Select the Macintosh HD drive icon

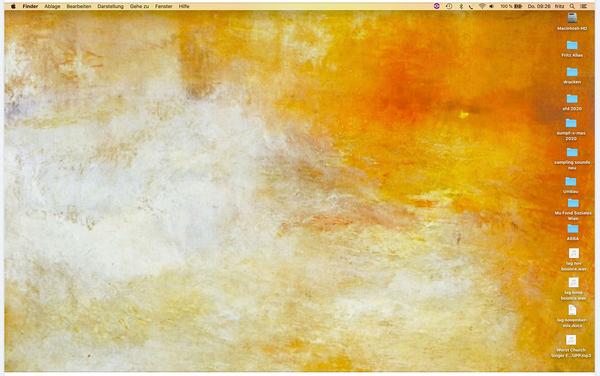point(572,18)
